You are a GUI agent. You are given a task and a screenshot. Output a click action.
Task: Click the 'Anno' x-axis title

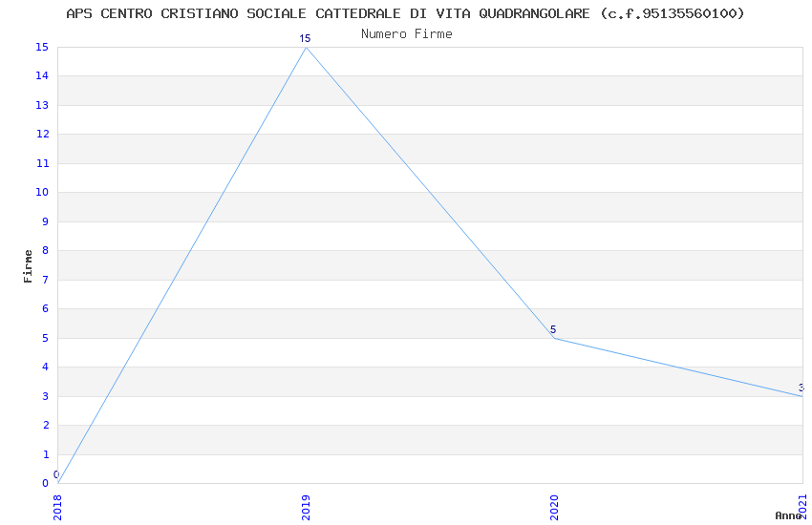click(x=788, y=515)
